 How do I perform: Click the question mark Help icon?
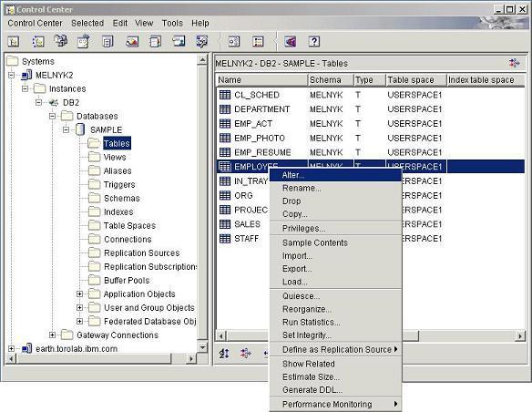coord(314,41)
